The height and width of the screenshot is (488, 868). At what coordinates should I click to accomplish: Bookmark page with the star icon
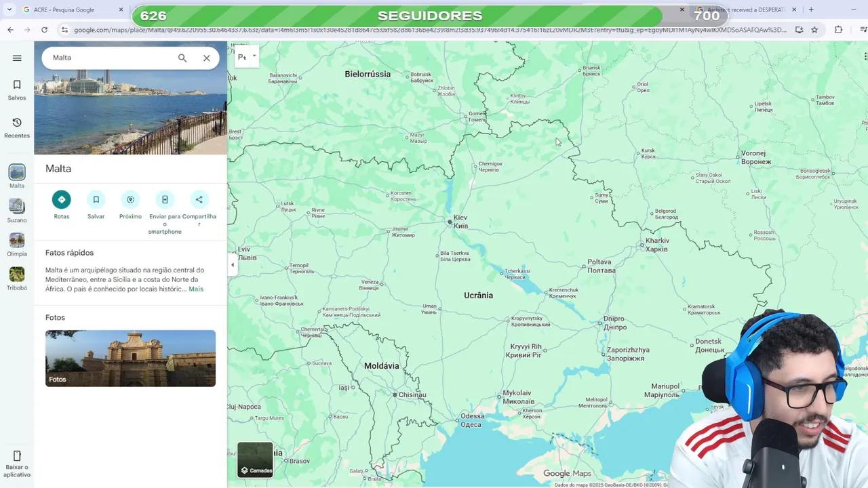[814, 30]
